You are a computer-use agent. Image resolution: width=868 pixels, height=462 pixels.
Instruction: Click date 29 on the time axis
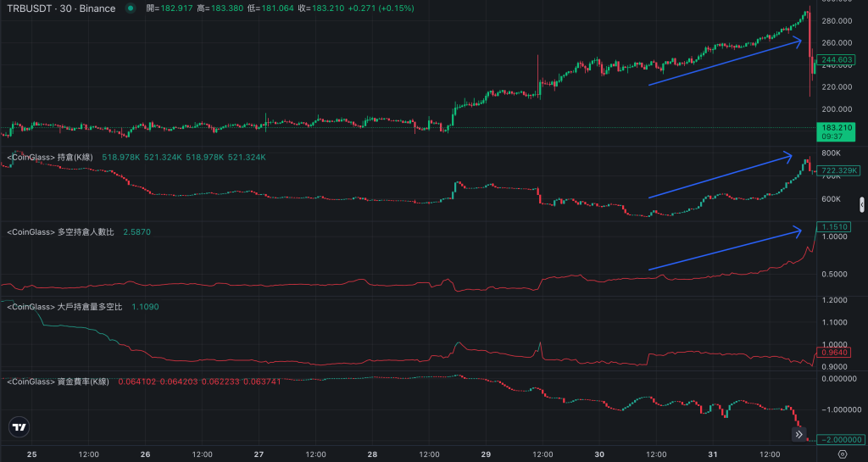[x=487, y=454]
